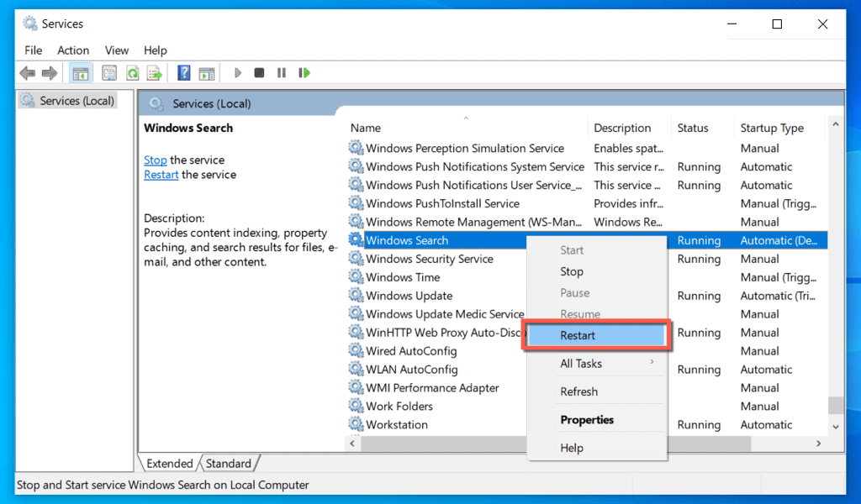Select the Workstation service name
This screenshot has width=861, height=504.
[x=397, y=424]
